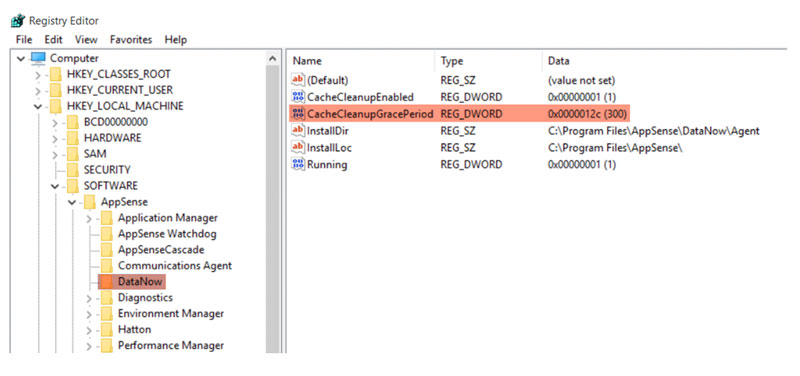The width and height of the screenshot is (800, 376).
Task: Click the InstallDir string value icon
Action: [x=298, y=131]
